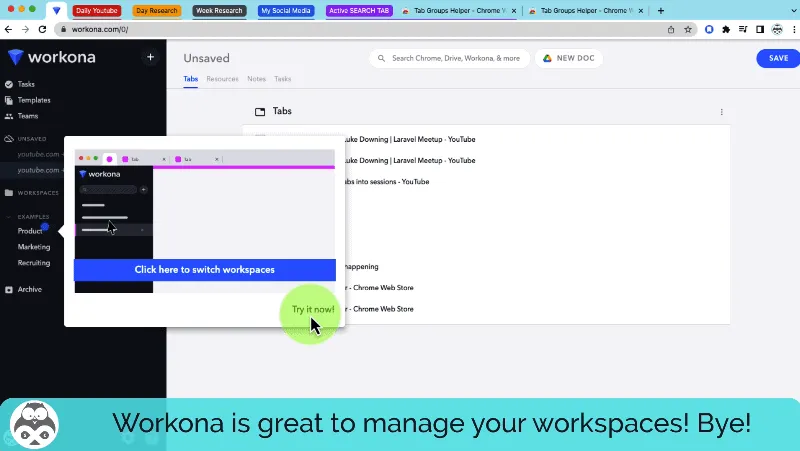Click the Workona logo in the sidebar
800x451 pixels.
tap(52, 57)
